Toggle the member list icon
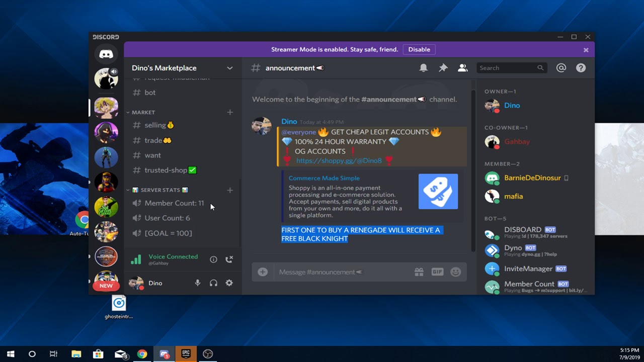The width and height of the screenshot is (644, 362). pyautogui.click(x=462, y=68)
